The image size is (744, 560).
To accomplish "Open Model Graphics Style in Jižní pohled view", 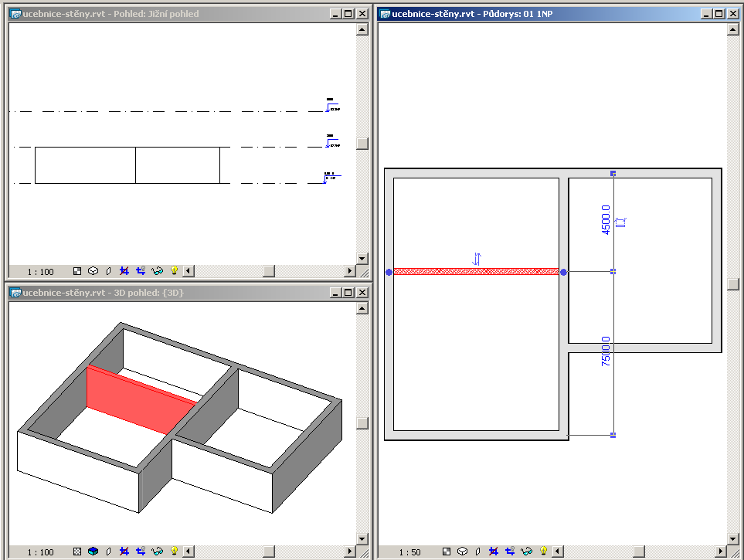I will coord(93,271).
